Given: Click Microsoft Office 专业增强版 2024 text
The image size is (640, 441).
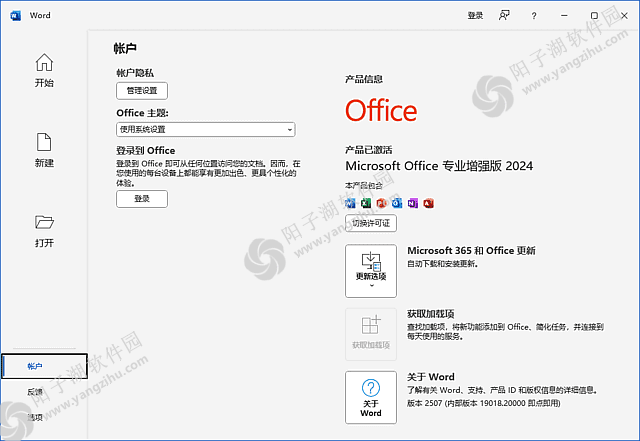Looking at the screenshot, I should [x=439, y=166].
